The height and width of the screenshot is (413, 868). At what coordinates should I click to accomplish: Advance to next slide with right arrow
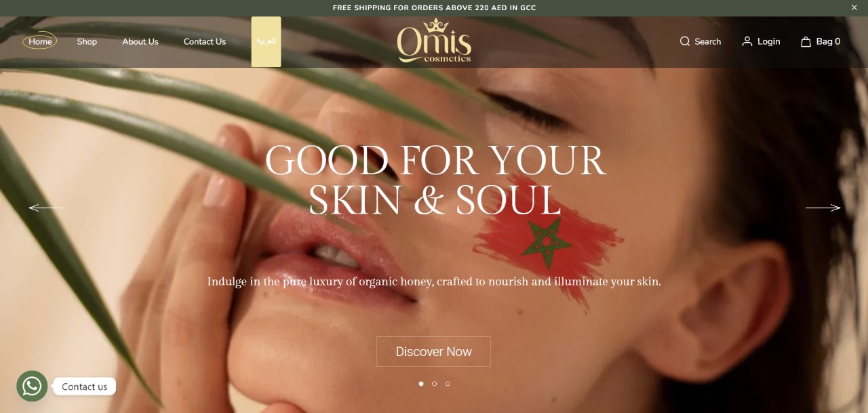click(823, 208)
